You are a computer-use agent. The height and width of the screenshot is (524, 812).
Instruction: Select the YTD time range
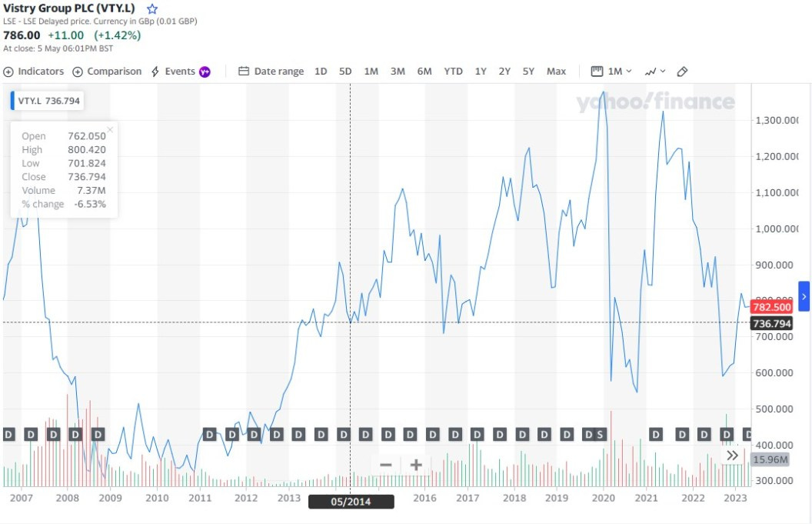tap(453, 72)
